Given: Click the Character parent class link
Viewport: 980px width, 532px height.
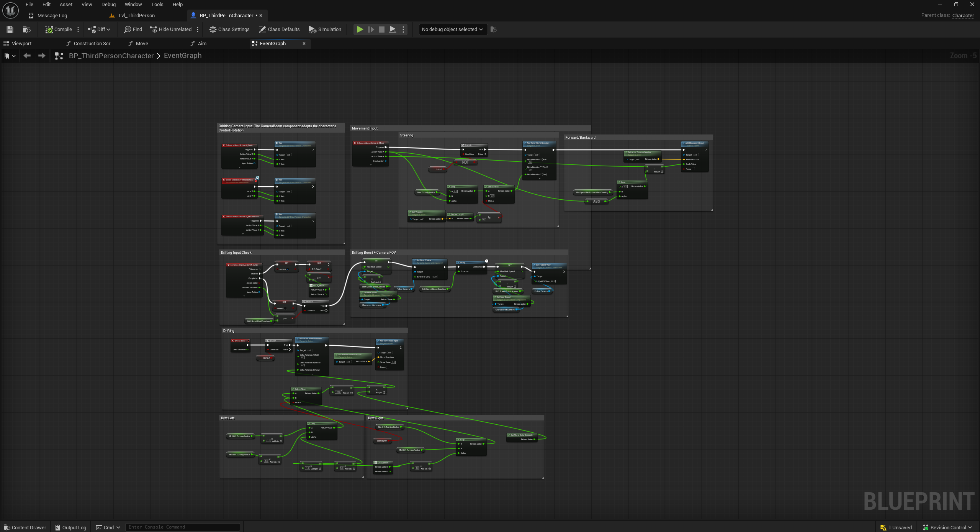Looking at the screenshot, I should click(x=963, y=15).
